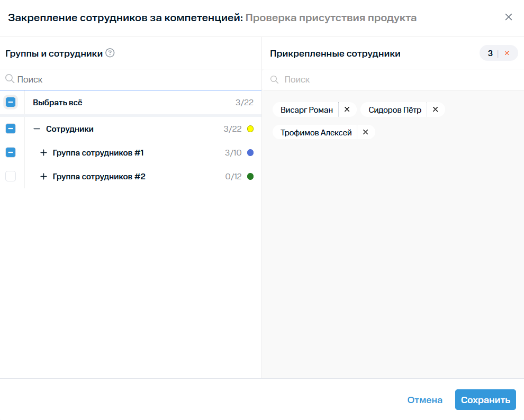The width and height of the screenshot is (524, 420).
Task: Toggle the Выбрать всё checkbox
Action: (x=11, y=102)
